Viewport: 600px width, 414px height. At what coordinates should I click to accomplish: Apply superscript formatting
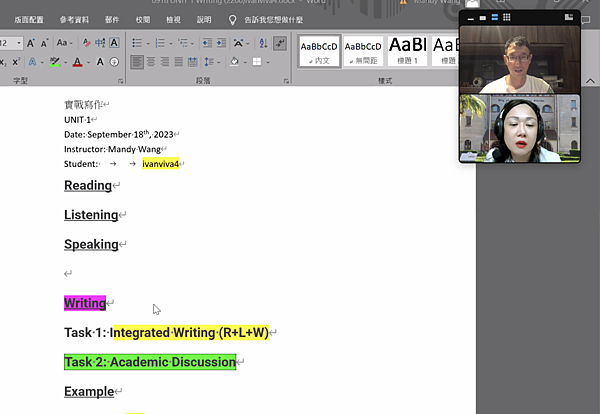click(x=16, y=62)
